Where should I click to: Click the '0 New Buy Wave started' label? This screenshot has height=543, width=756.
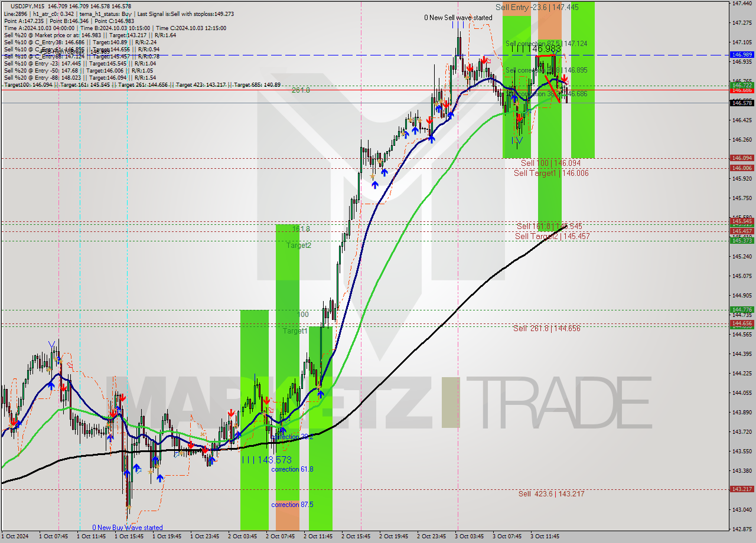coord(127,528)
